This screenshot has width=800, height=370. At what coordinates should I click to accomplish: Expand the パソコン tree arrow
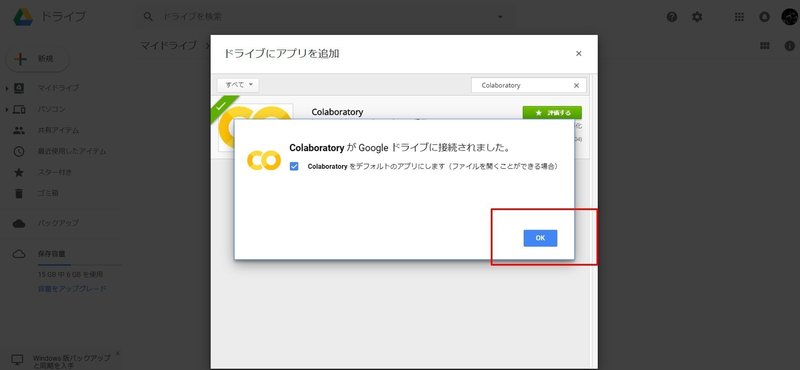(7, 110)
